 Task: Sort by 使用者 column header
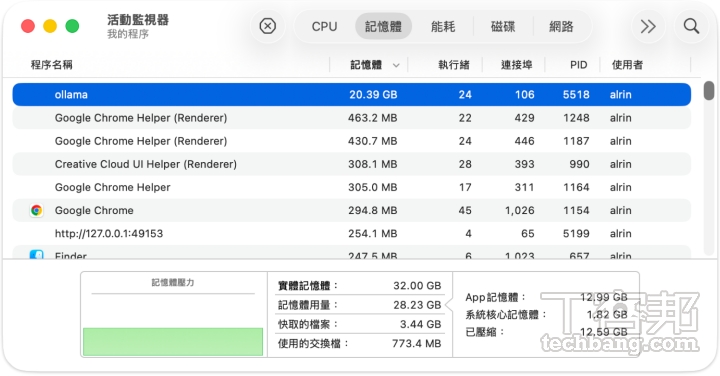(627, 65)
